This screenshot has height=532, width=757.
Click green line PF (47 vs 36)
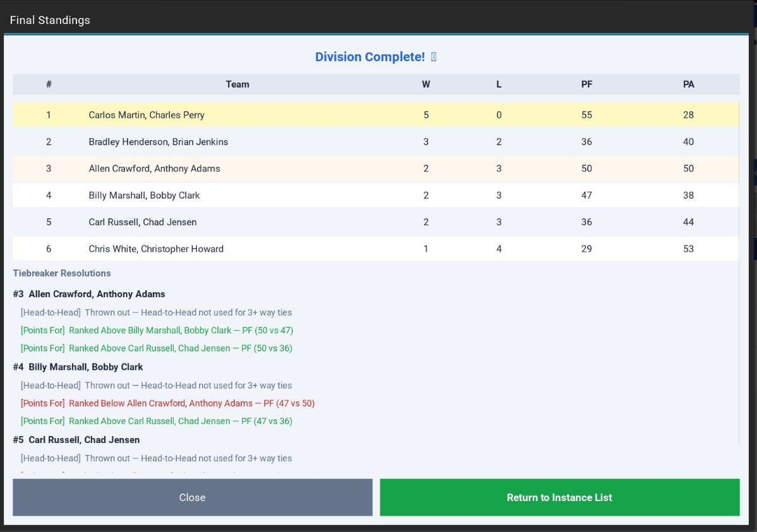(x=157, y=421)
